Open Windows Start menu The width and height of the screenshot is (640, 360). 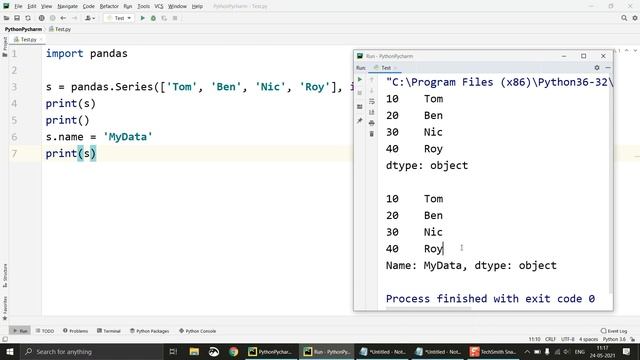(x=9, y=351)
